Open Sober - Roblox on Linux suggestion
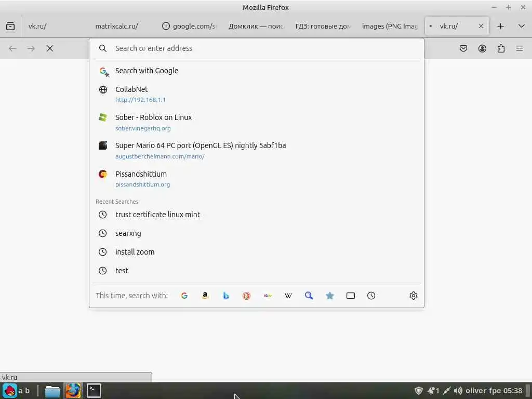This screenshot has width=532, height=399. (x=257, y=123)
